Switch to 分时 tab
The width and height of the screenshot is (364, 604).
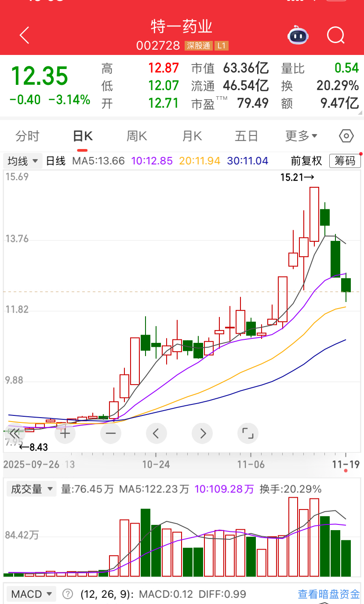27,136
